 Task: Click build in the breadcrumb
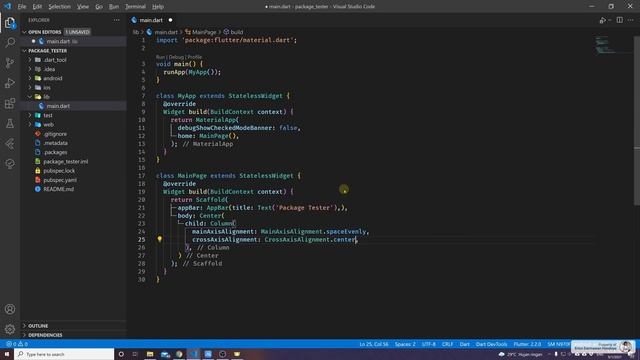pos(236,32)
